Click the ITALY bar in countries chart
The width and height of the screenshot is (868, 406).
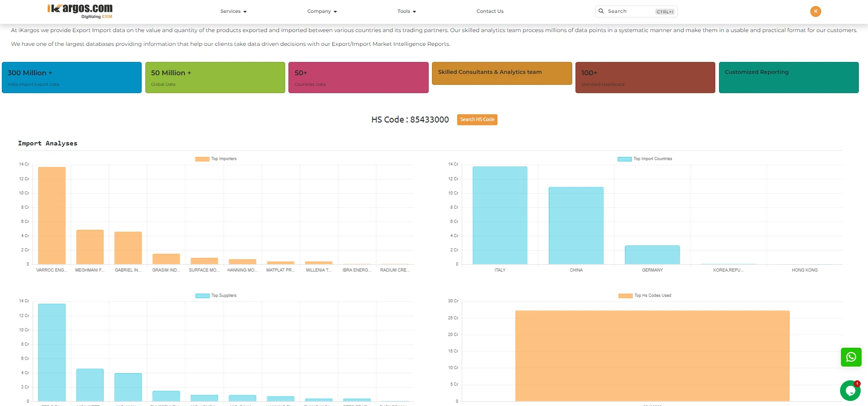pos(500,216)
